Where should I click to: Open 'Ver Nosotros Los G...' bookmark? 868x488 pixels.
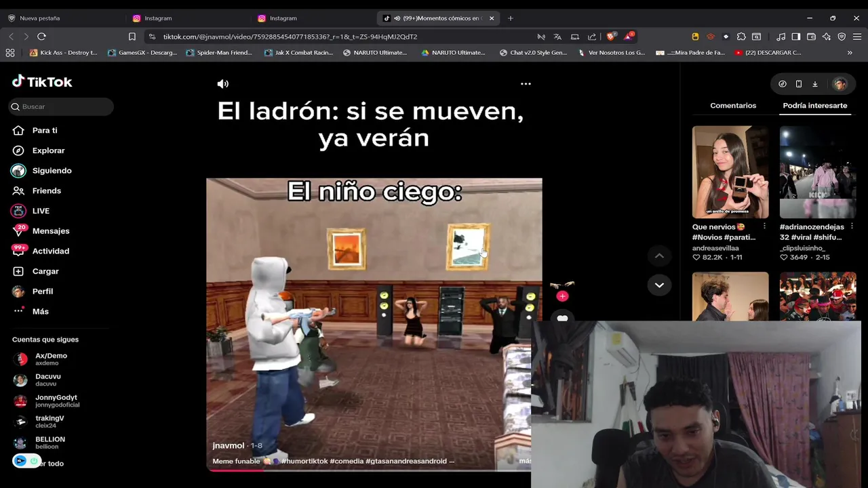611,53
